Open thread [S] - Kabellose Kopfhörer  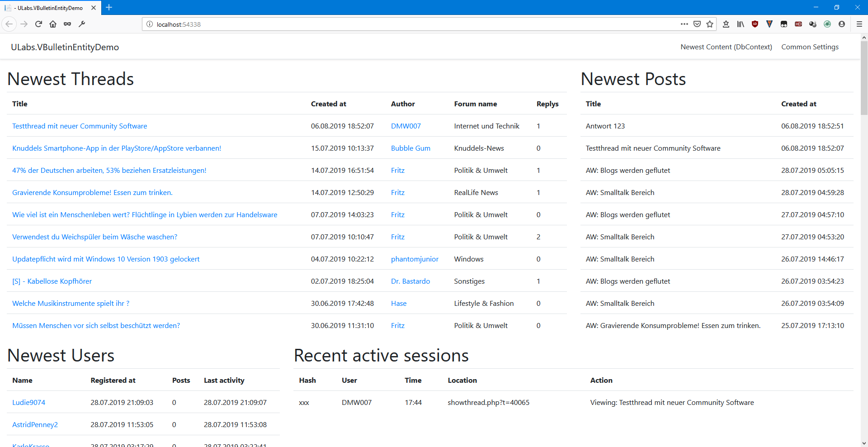click(x=52, y=281)
